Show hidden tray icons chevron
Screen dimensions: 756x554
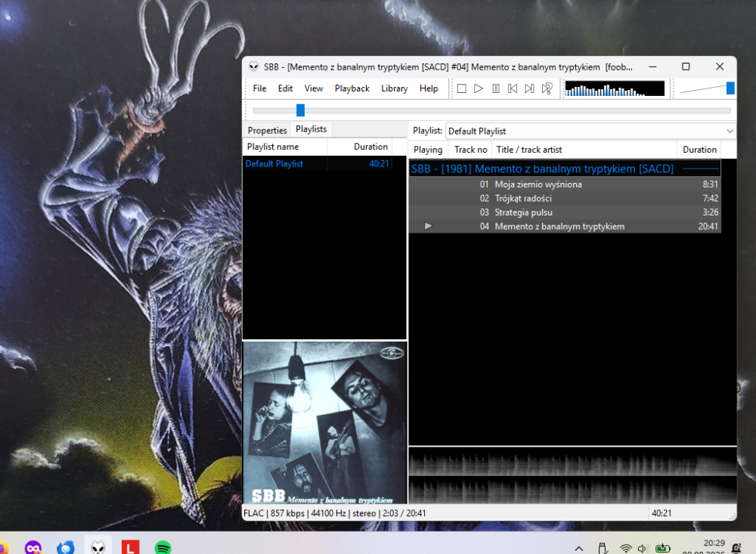[578, 548]
